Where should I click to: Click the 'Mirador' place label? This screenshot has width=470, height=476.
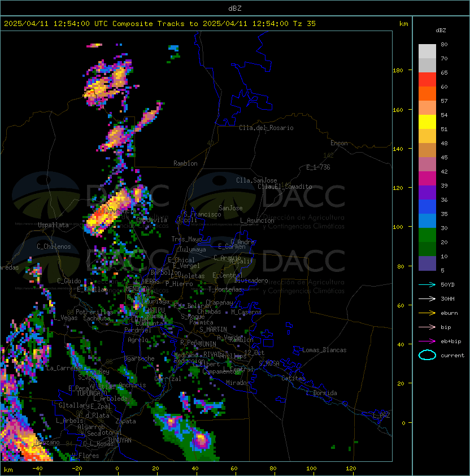point(238,383)
